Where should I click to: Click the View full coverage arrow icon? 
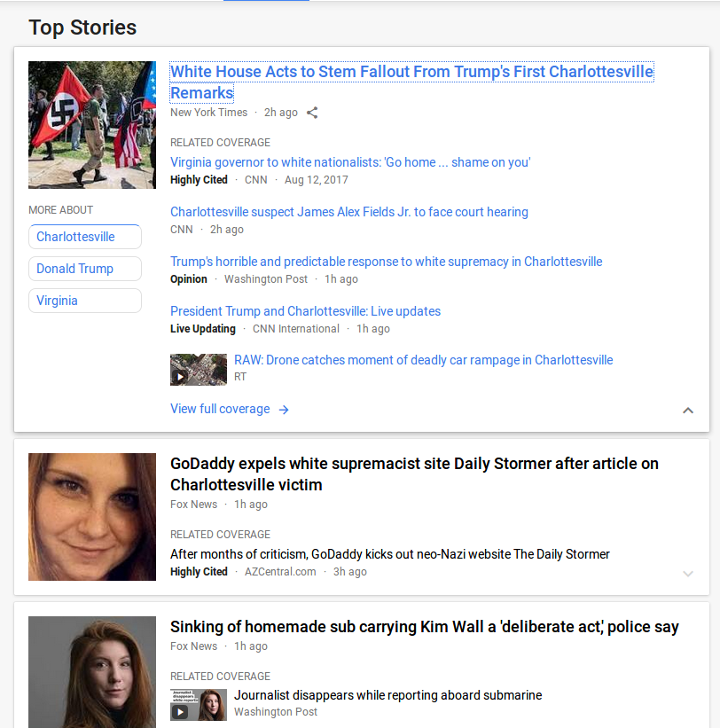(284, 410)
